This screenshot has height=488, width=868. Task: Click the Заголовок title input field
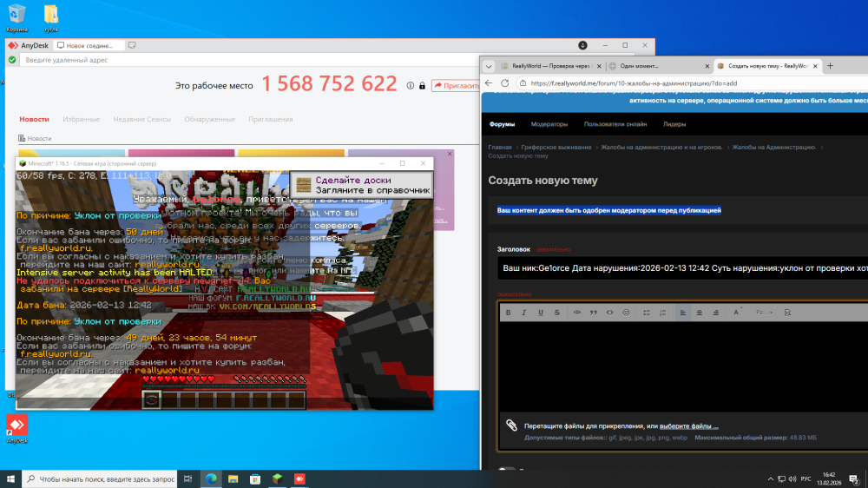click(x=682, y=268)
